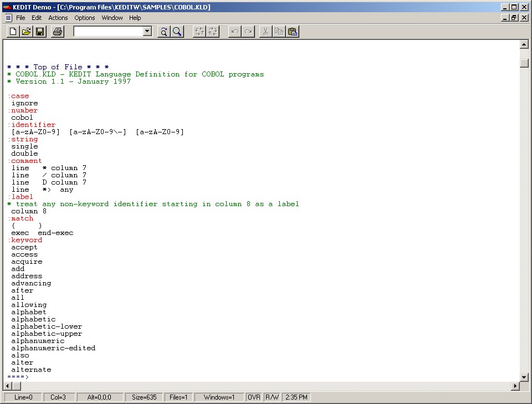Click the vertical scrollbar down arrow

click(524, 377)
